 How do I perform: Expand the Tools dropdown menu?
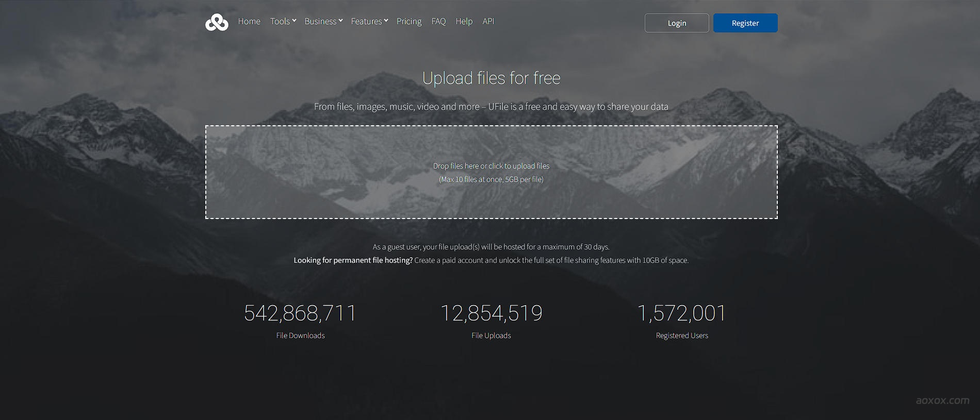click(x=283, y=21)
